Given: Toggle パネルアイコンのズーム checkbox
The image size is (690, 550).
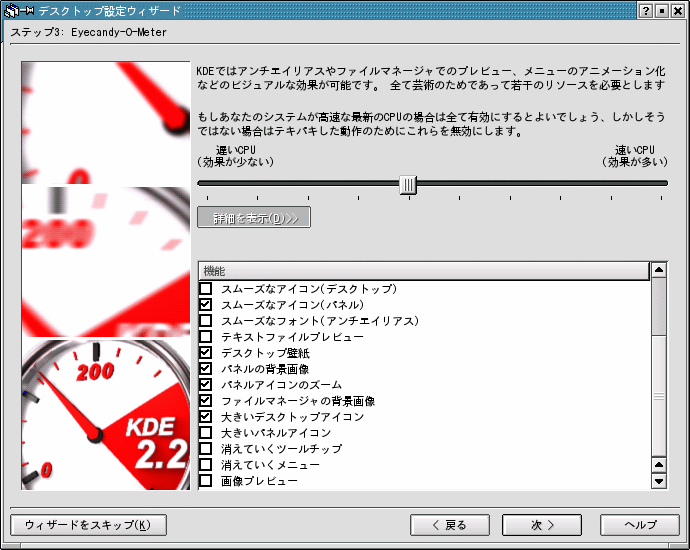Looking at the screenshot, I should coord(206,385).
